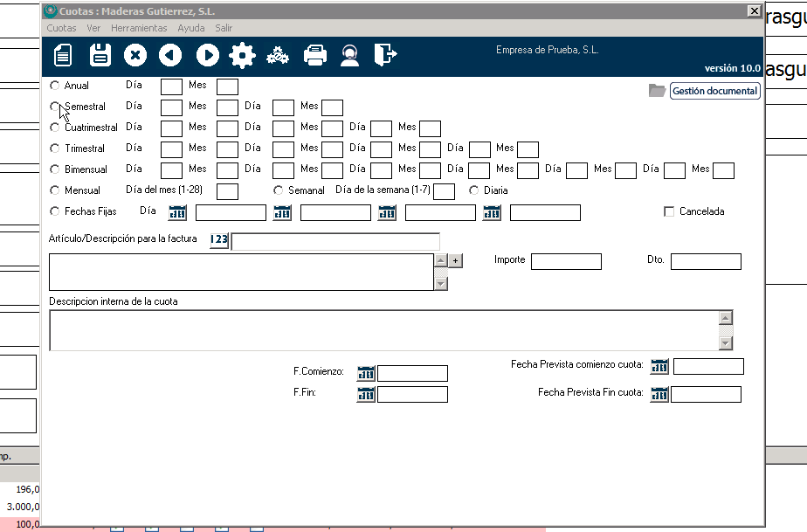
Task: Click the Importe input field
Action: (566, 261)
